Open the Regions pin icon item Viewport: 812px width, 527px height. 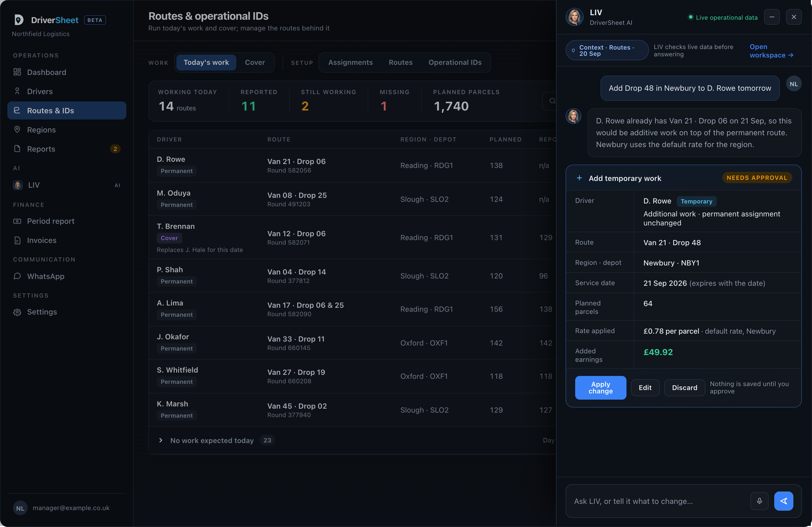(x=67, y=130)
